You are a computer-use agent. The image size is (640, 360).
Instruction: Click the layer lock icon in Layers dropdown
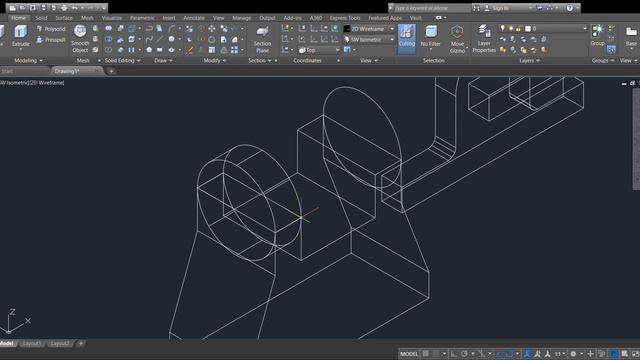click(x=518, y=29)
